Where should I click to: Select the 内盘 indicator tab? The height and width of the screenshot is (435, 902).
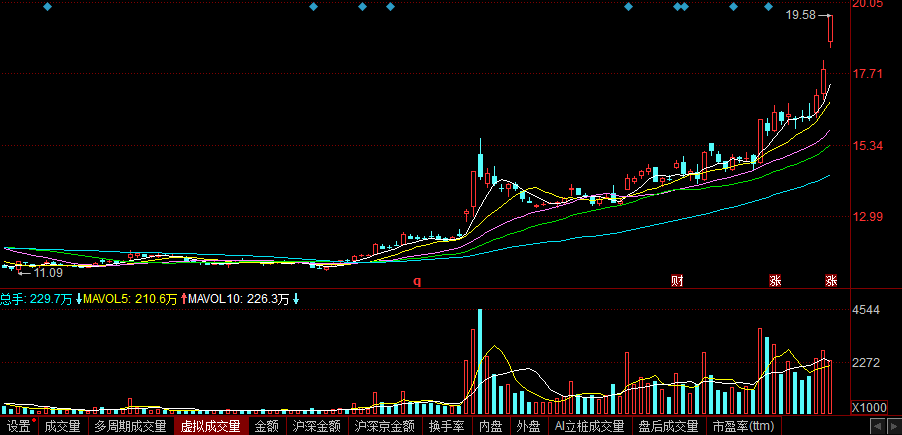point(490,427)
